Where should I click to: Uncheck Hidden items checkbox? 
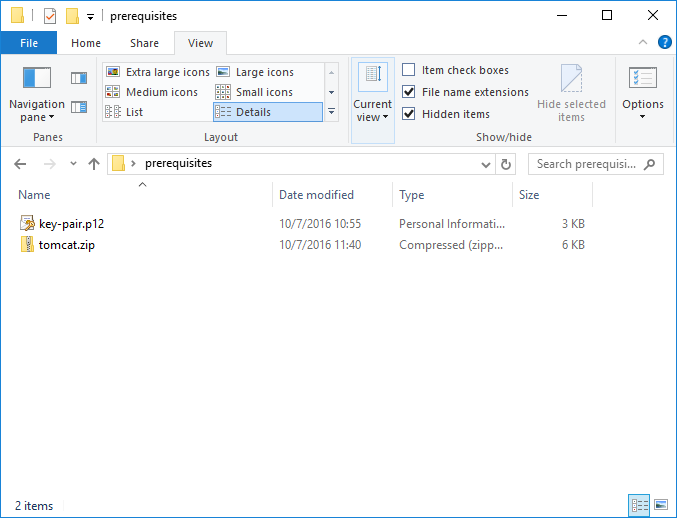[x=409, y=114]
